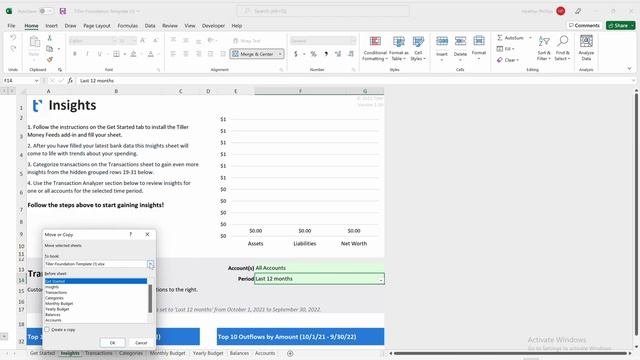Select Monthly Budget in Before sheet list

59,304
